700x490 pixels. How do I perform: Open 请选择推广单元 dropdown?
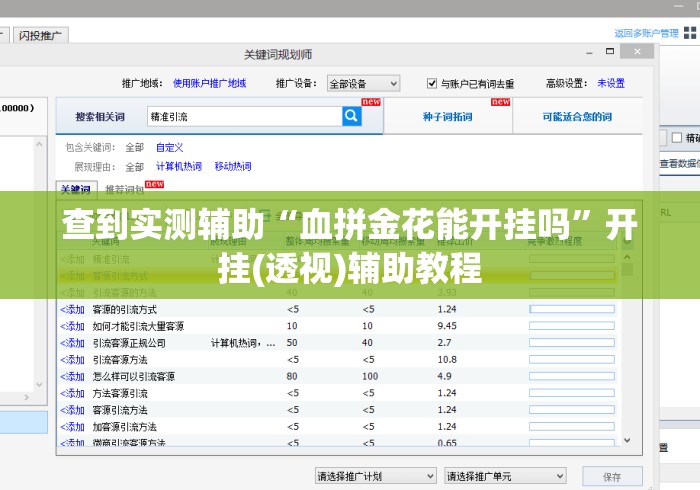(x=505, y=476)
